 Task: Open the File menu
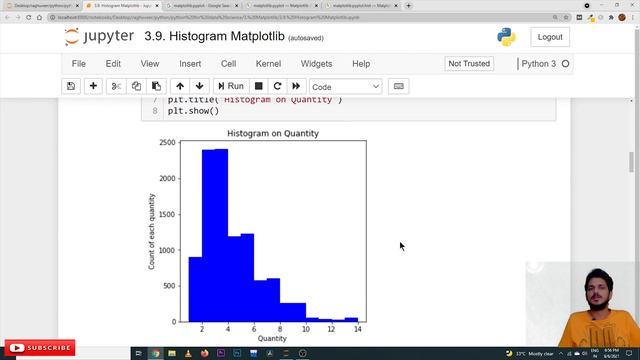[x=79, y=64]
